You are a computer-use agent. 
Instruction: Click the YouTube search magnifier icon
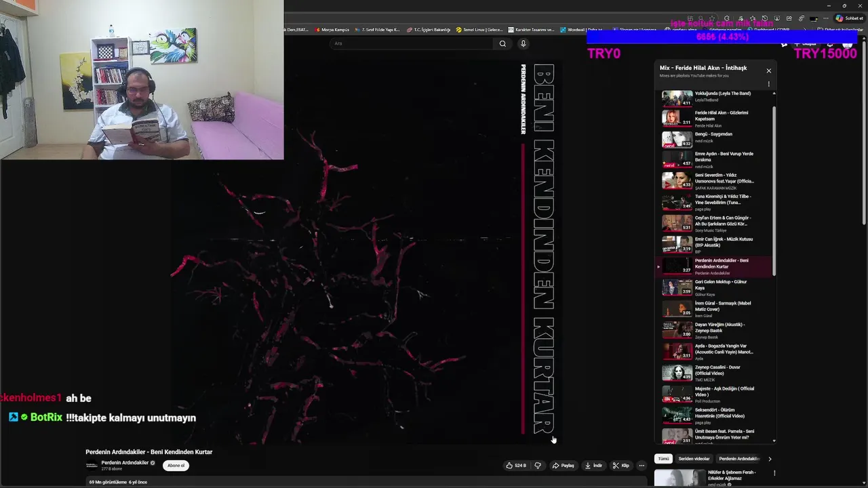(502, 43)
